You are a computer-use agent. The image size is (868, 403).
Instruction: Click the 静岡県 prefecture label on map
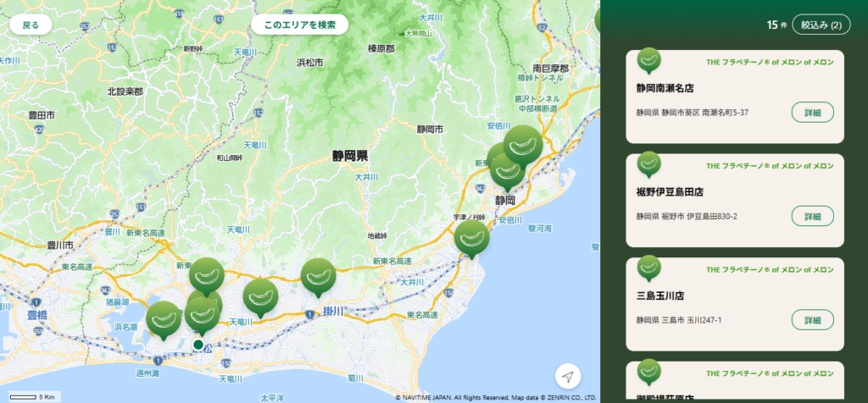[350, 156]
